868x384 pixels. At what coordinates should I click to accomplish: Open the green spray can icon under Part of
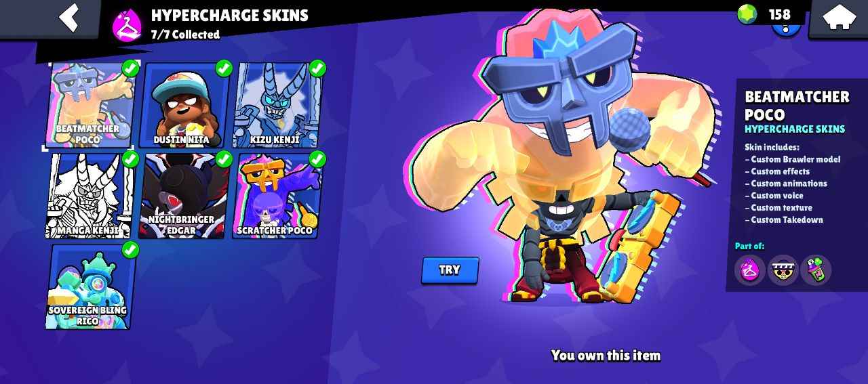[816, 270]
